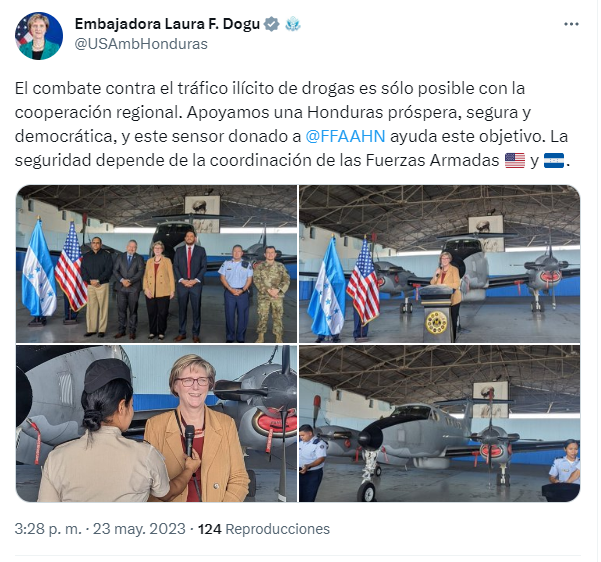Click the tweet text about cooperación regional
Viewport: 601px width, 562px height.
click(x=291, y=124)
